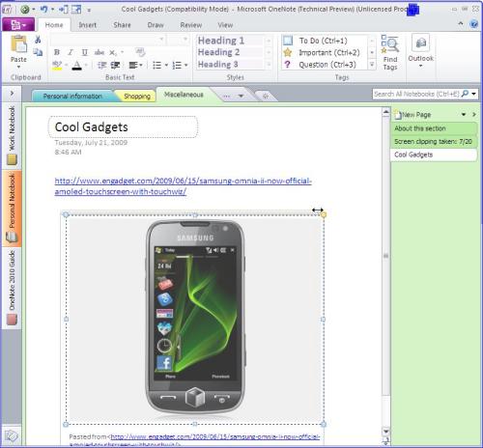Screen dimensions: 483x448
Task: Apply the Question mark tag
Action: point(288,65)
